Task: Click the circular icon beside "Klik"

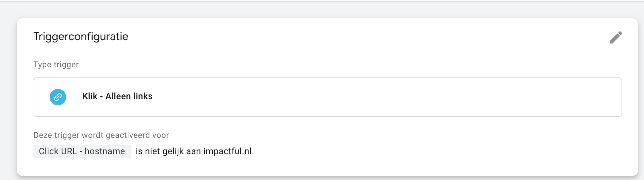Action: (58, 97)
